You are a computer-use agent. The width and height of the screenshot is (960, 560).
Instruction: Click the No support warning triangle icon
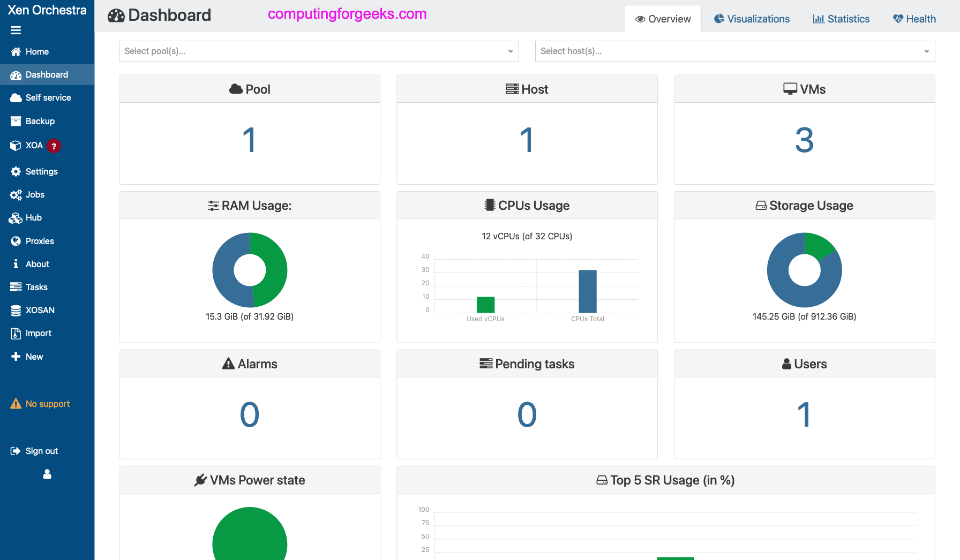pyautogui.click(x=16, y=404)
